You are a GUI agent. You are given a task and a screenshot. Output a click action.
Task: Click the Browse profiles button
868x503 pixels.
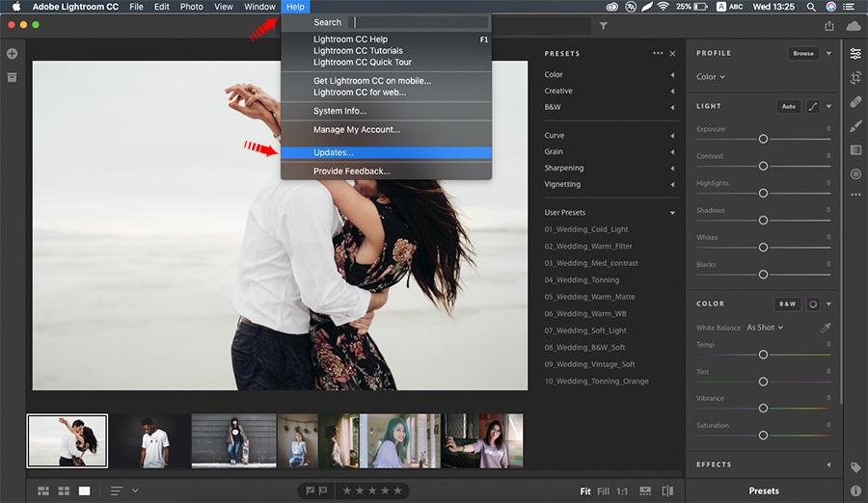click(x=803, y=54)
